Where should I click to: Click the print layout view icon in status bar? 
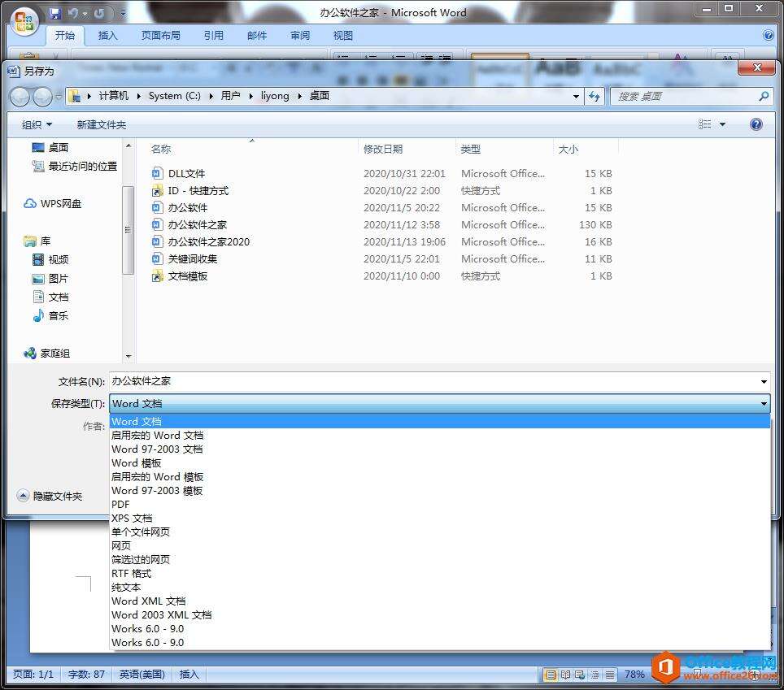(x=551, y=675)
